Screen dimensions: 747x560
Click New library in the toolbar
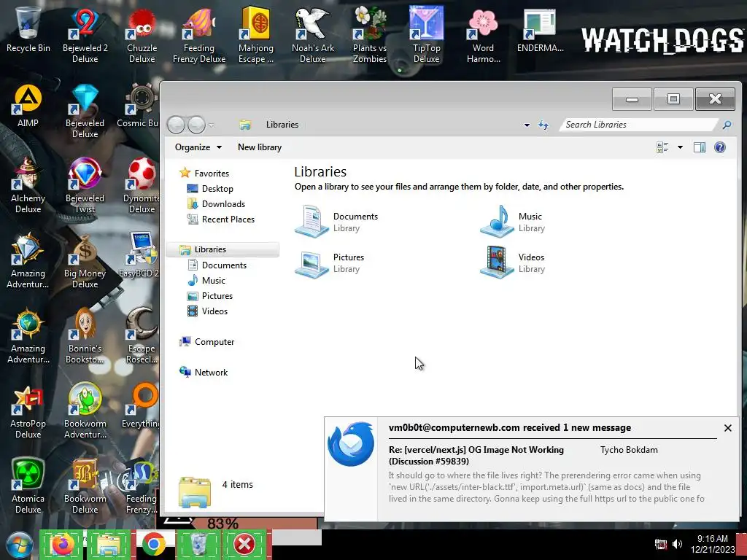click(x=260, y=147)
